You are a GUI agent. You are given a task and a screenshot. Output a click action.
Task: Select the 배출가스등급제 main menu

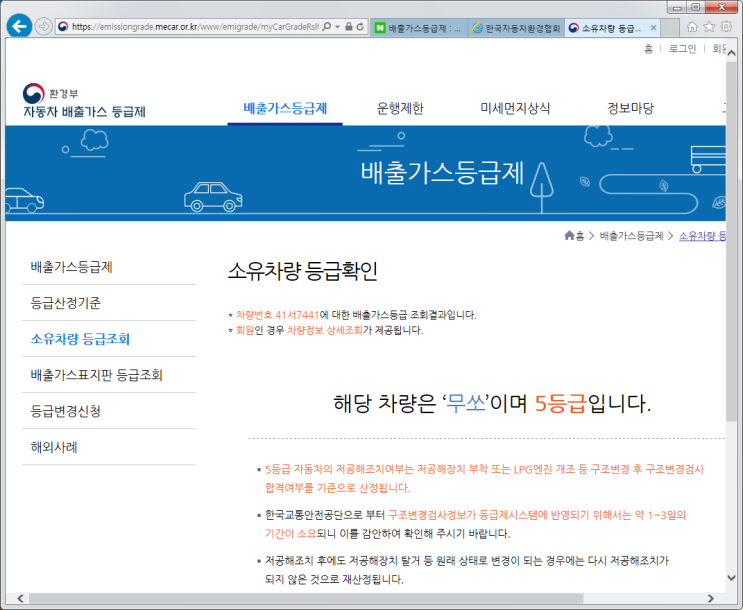(285, 109)
